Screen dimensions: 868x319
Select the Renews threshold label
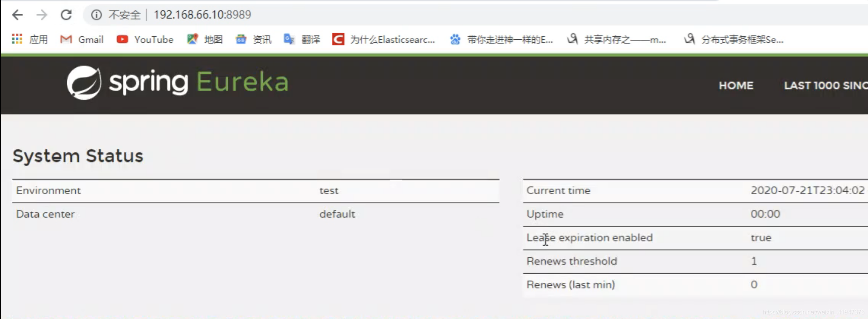click(572, 261)
